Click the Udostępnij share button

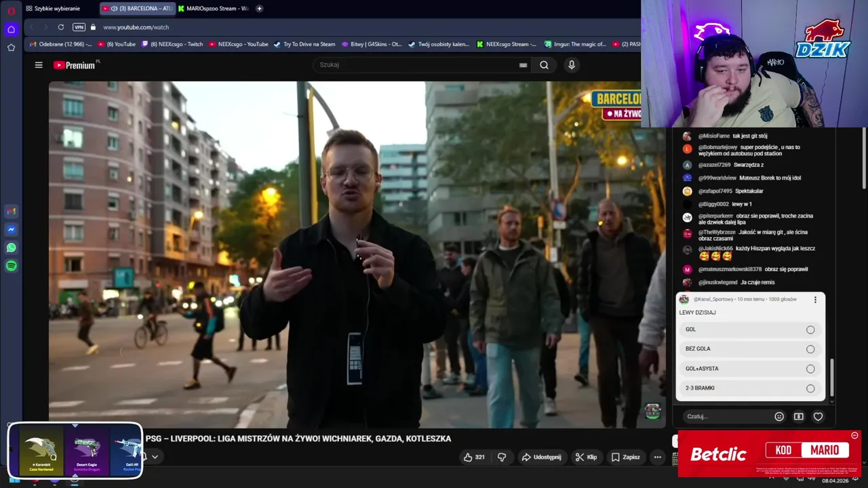coord(541,457)
